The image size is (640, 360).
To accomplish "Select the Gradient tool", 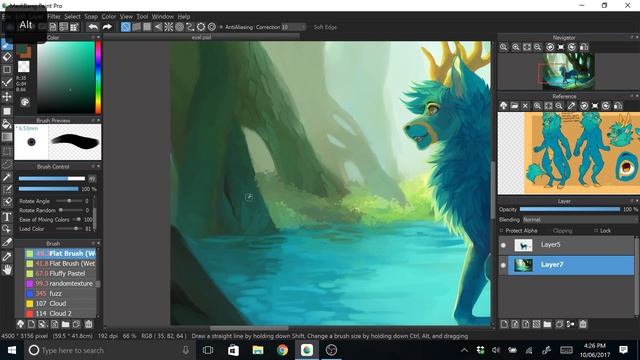I will coord(7,137).
